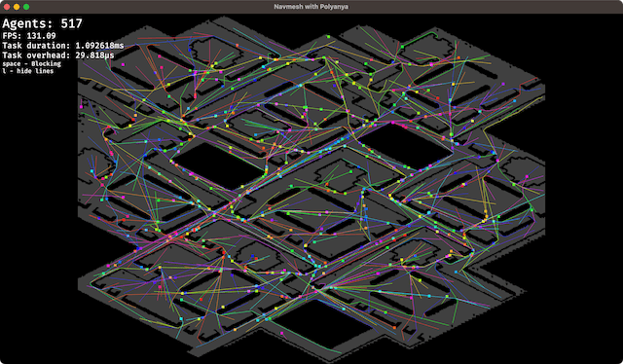Click the green full-screen window button
This screenshot has width=623, height=364.
(26, 7)
